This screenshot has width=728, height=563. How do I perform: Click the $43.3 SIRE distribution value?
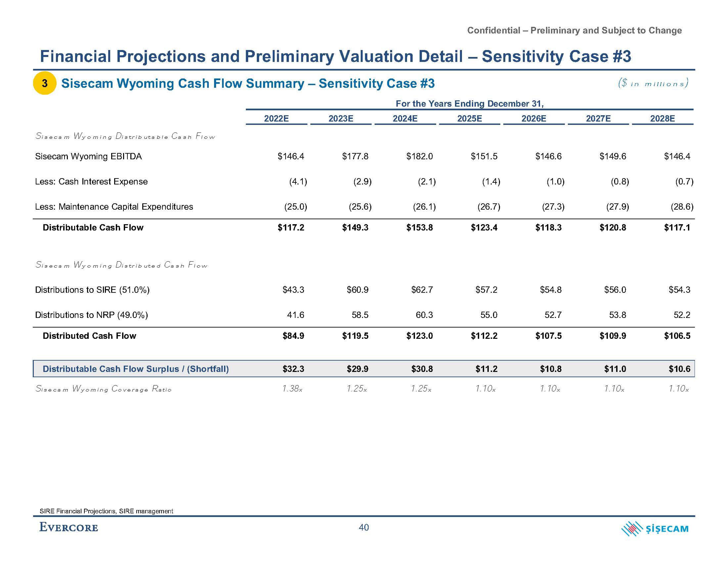coord(293,290)
